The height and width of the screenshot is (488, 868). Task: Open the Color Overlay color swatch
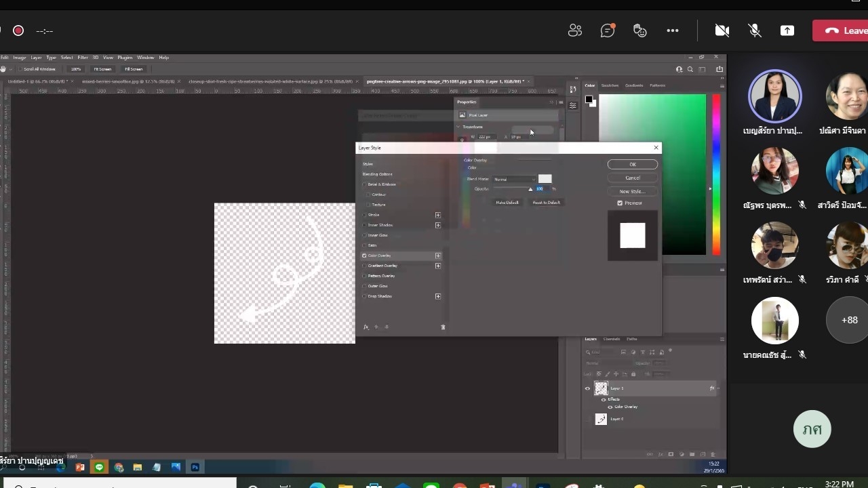pyautogui.click(x=545, y=179)
